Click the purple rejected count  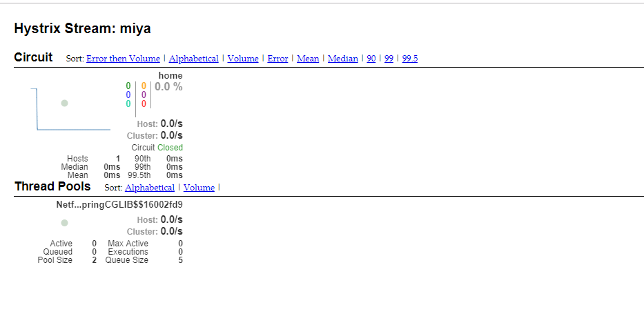(144, 95)
